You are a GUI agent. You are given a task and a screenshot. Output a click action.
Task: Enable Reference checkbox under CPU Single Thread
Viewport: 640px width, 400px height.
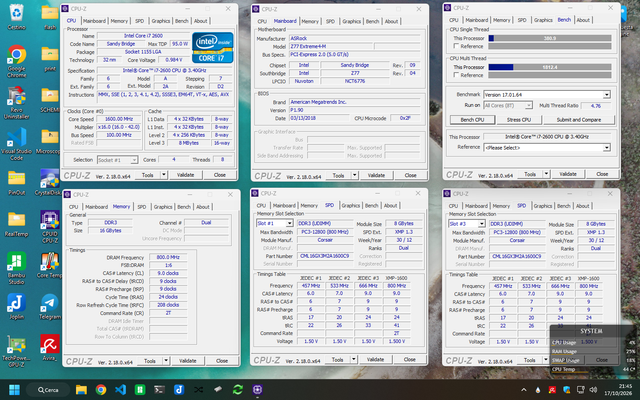click(456, 46)
